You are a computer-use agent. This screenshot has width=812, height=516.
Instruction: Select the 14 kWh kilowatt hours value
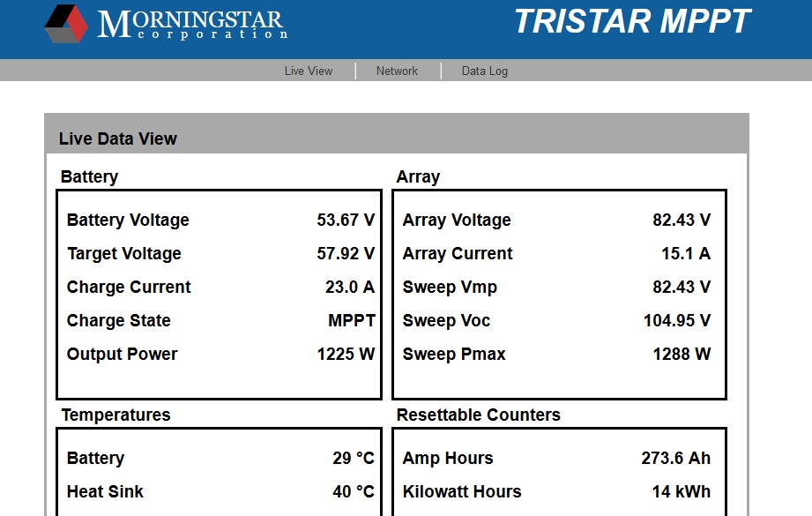point(682,491)
